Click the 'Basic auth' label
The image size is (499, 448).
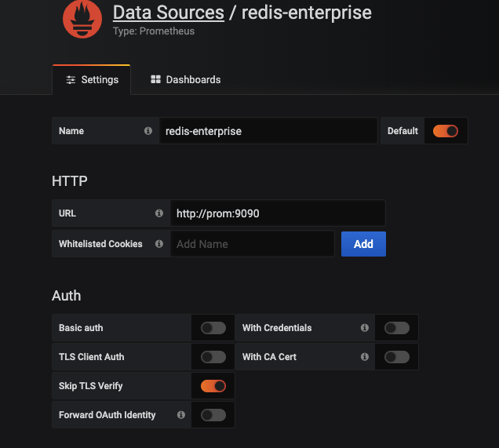pos(81,328)
